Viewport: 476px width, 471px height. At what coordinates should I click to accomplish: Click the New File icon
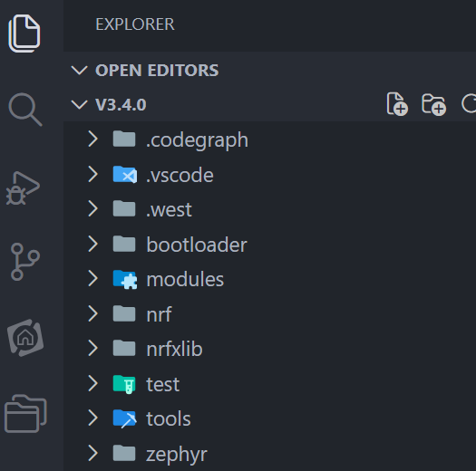point(397,104)
